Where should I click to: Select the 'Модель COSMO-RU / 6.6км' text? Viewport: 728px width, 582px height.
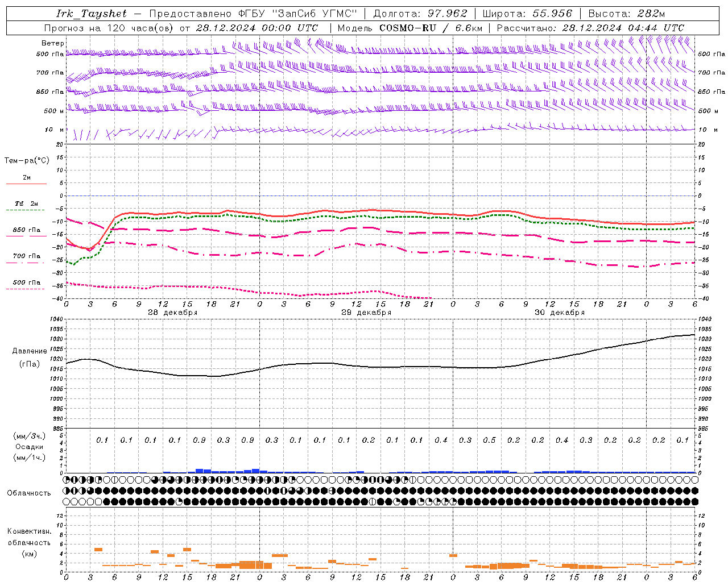(x=410, y=28)
